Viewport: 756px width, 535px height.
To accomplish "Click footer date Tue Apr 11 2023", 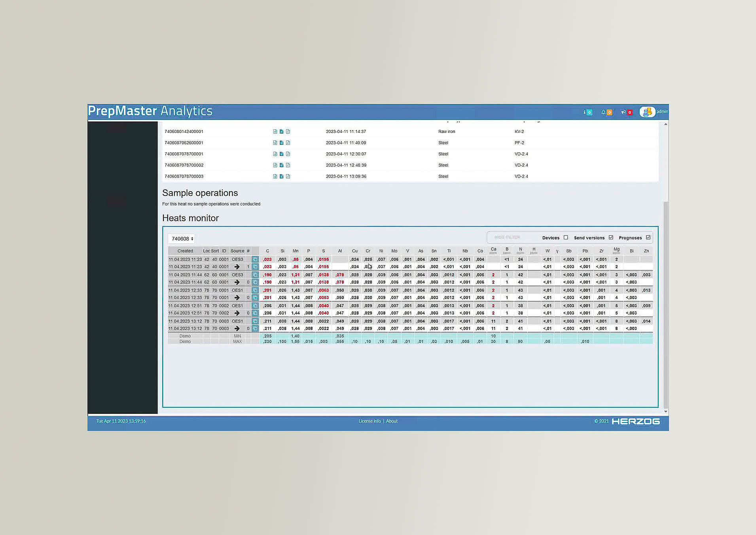I will [121, 421].
